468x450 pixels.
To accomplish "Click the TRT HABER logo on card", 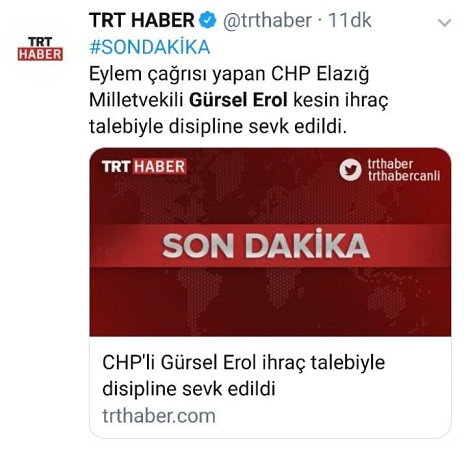I will point(144,167).
